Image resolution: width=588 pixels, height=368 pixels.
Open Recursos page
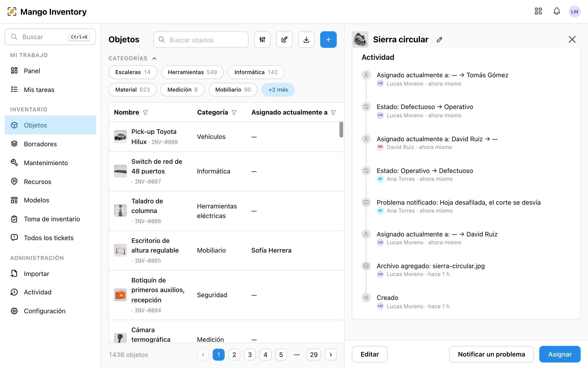(x=50, y=181)
